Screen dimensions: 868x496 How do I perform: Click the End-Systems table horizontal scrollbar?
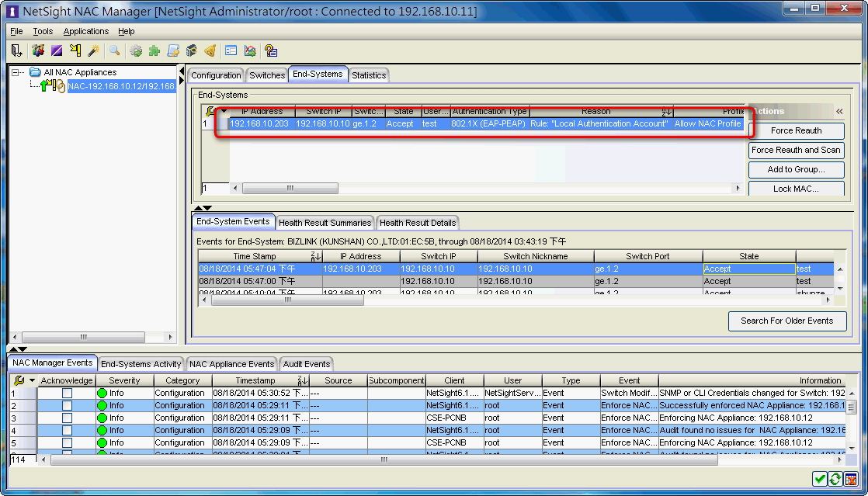pyautogui.click(x=290, y=188)
